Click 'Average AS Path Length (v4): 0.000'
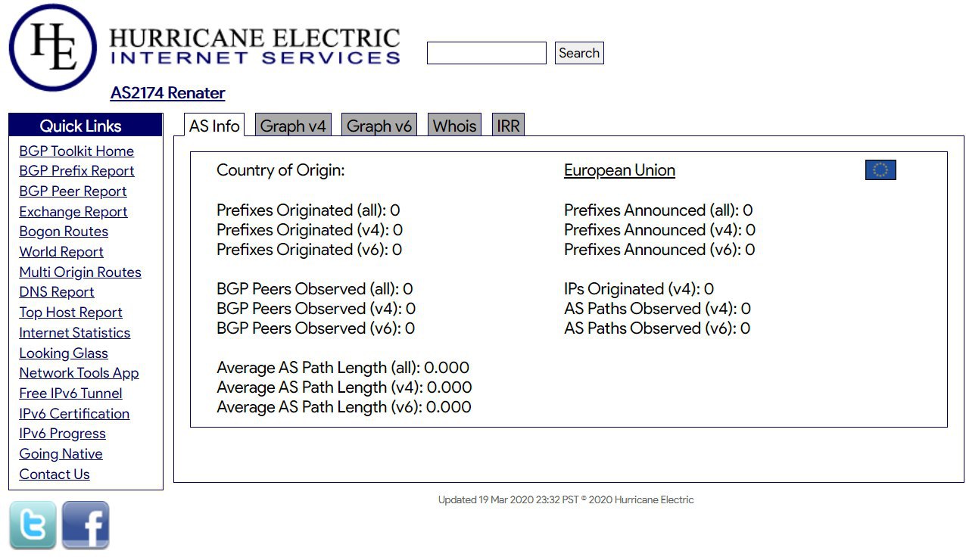966x560 pixels. (x=344, y=387)
